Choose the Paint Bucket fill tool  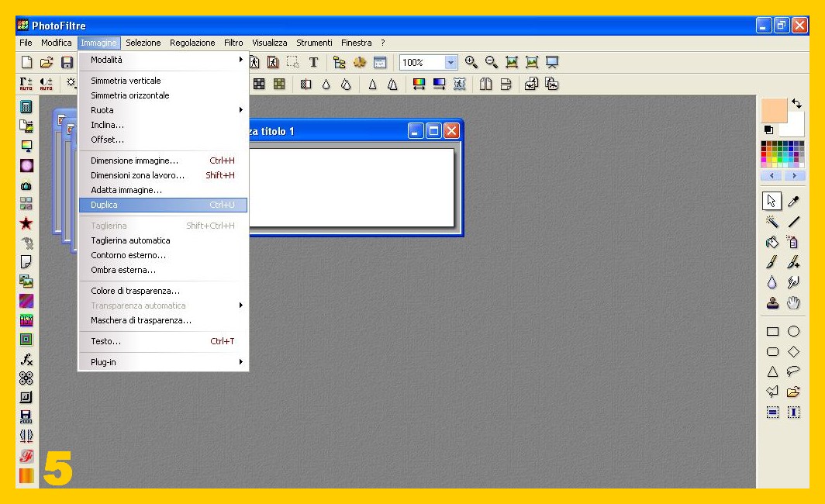point(771,243)
